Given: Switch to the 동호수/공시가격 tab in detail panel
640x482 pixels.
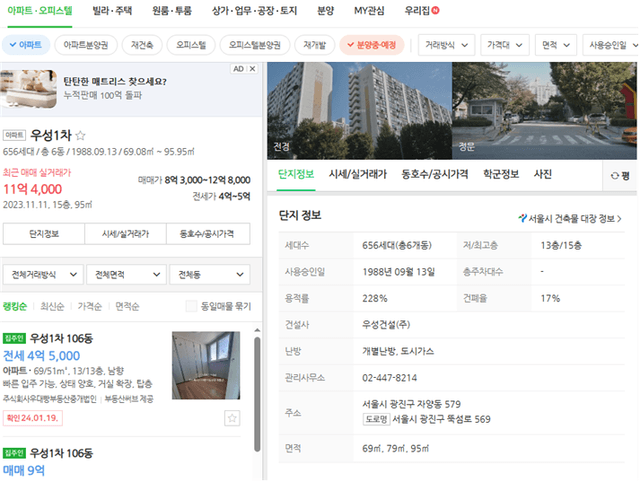Looking at the screenshot, I should tap(435, 175).
